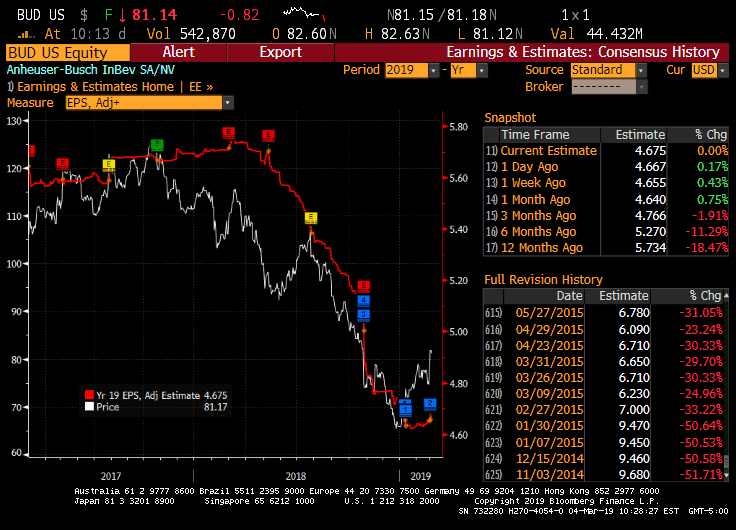Click the Anheuser-Busch InBev SA/NV company name
The width and height of the screenshot is (736, 530).
pyautogui.click(x=91, y=70)
